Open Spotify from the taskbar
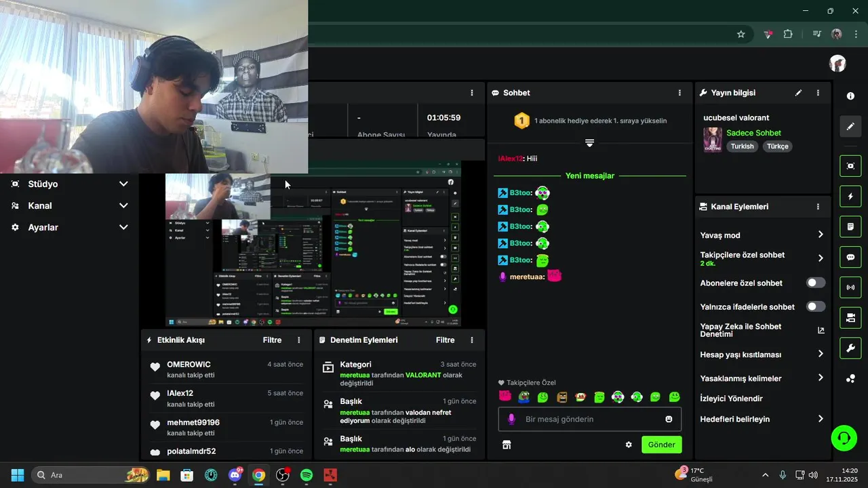Screen dimensions: 868x488 click(306, 474)
